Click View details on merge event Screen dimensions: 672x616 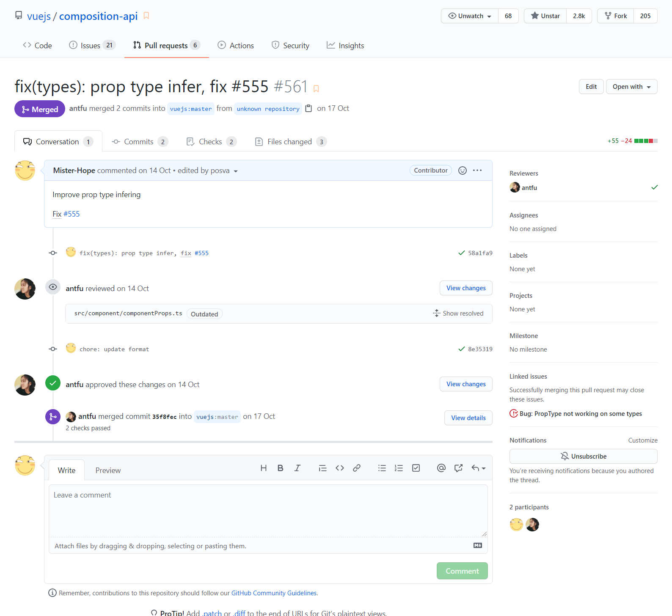(x=468, y=418)
